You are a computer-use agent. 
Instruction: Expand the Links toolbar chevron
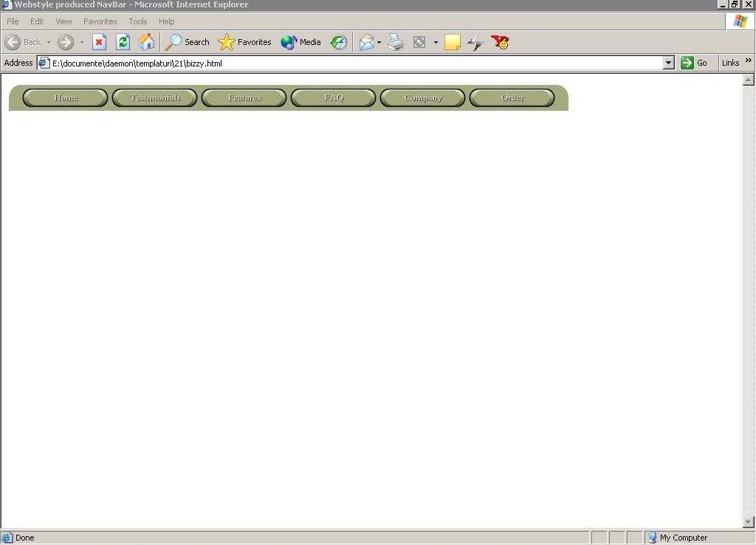(748, 62)
